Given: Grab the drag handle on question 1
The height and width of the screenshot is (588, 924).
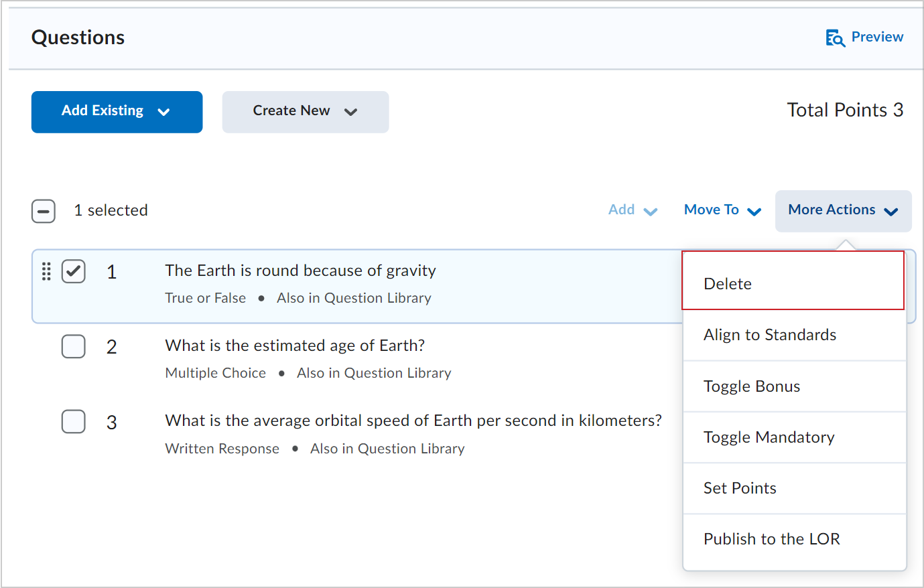Looking at the screenshot, I should (46, 271).
